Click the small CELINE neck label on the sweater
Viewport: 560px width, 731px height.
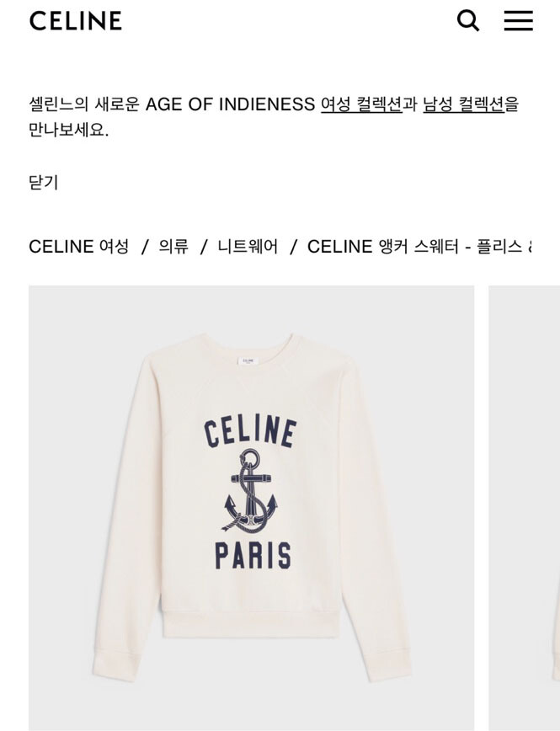point(248,360)
